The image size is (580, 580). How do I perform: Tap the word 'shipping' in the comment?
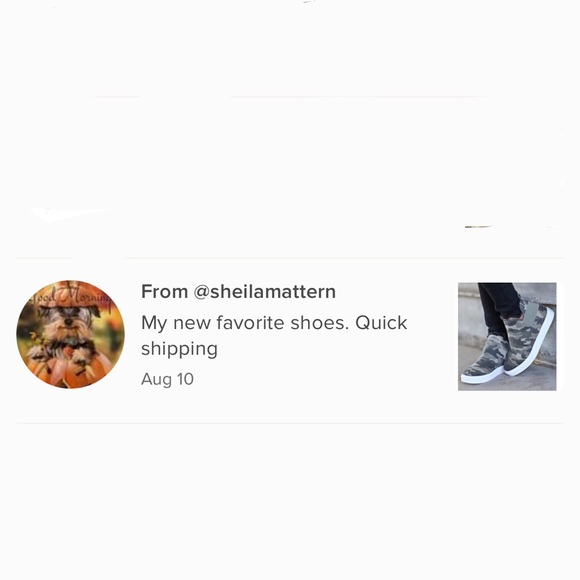pyautogui.click(x=179, y=349)
